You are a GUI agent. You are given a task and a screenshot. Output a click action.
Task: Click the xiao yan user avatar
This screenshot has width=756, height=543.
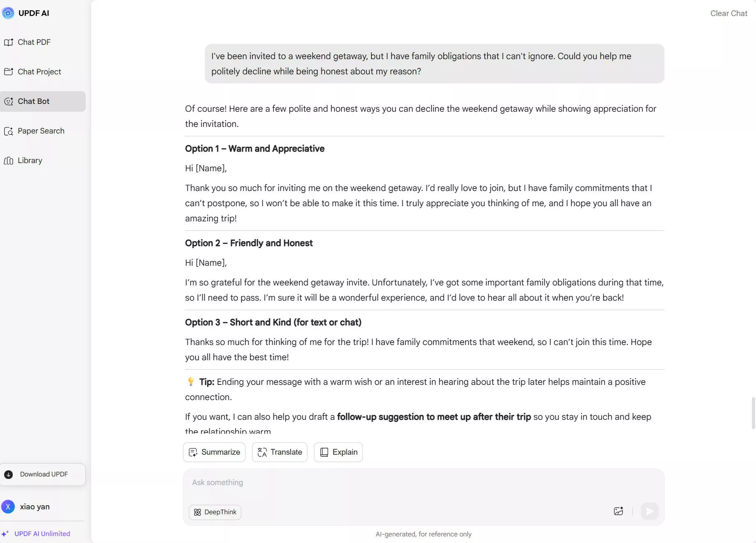point(8,507)
